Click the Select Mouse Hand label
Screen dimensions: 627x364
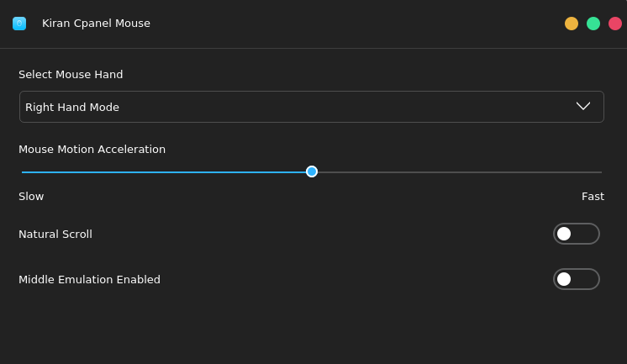coord(71,75)
